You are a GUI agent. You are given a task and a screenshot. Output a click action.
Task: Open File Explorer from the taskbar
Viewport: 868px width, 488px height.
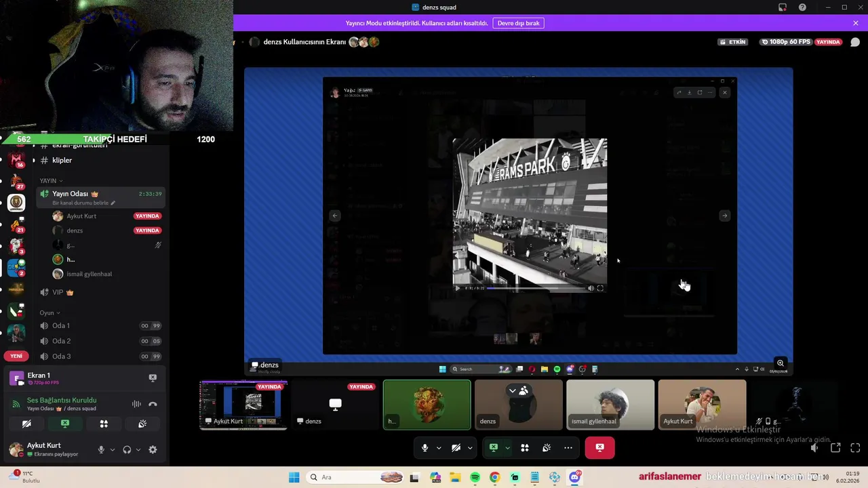[455, 477]
